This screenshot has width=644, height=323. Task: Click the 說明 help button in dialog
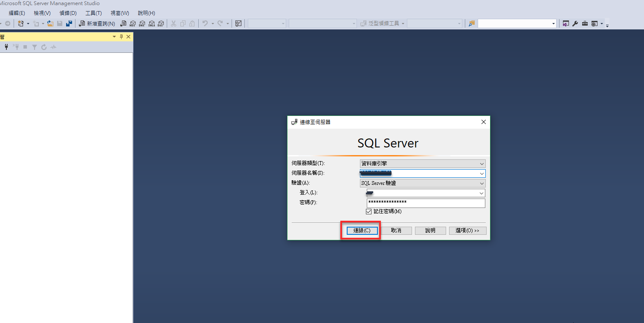tap(431, 231)
